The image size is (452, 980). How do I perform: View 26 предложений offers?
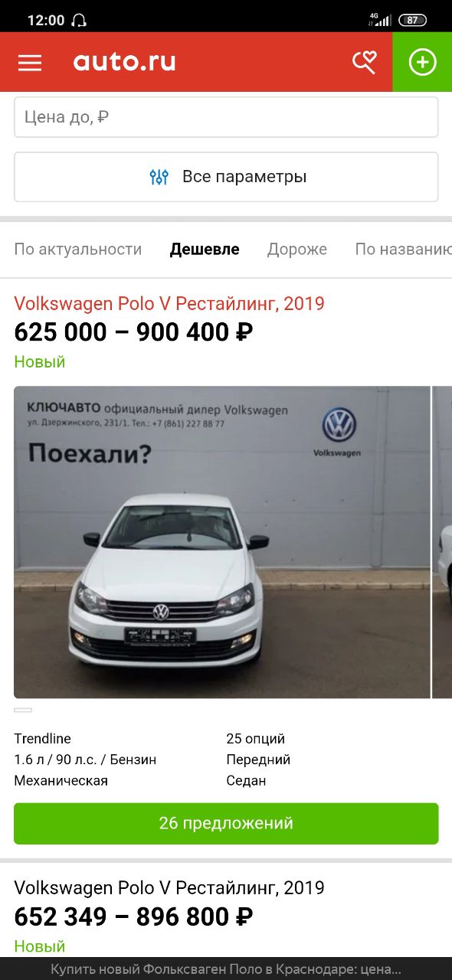[226, 823]
